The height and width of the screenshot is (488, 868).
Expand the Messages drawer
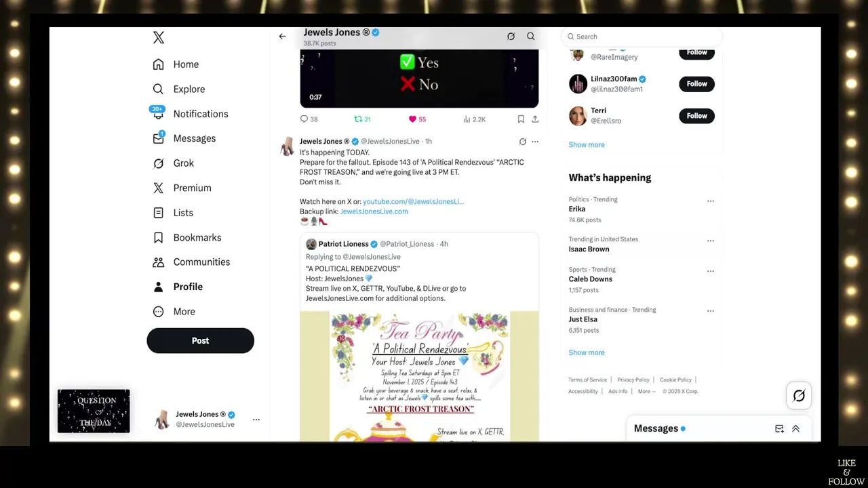click(x=795, y=429)
